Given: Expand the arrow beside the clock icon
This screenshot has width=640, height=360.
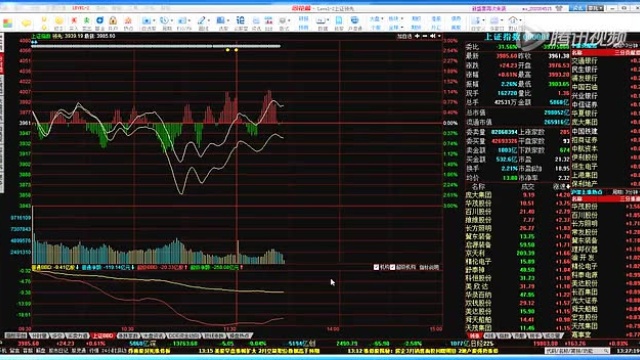Looking at the screenshot, I should (x=172, y=20).
